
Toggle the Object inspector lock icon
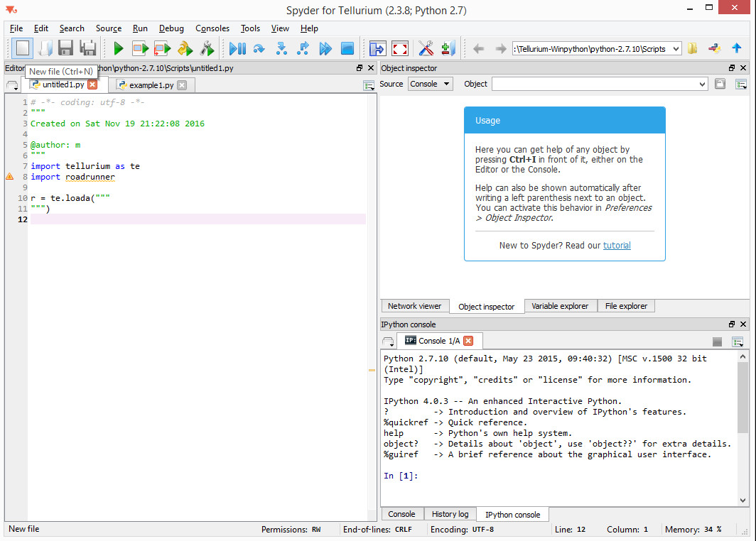[x=720, y=84]
